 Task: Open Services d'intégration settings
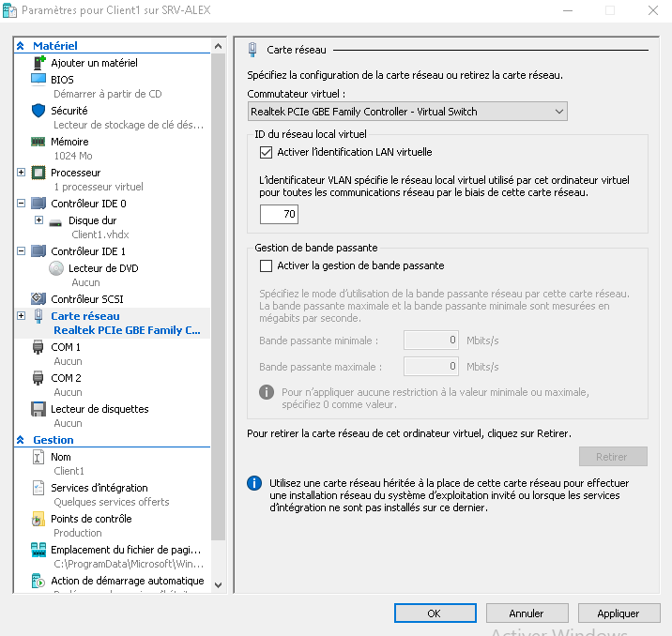[x=99, y=488]
